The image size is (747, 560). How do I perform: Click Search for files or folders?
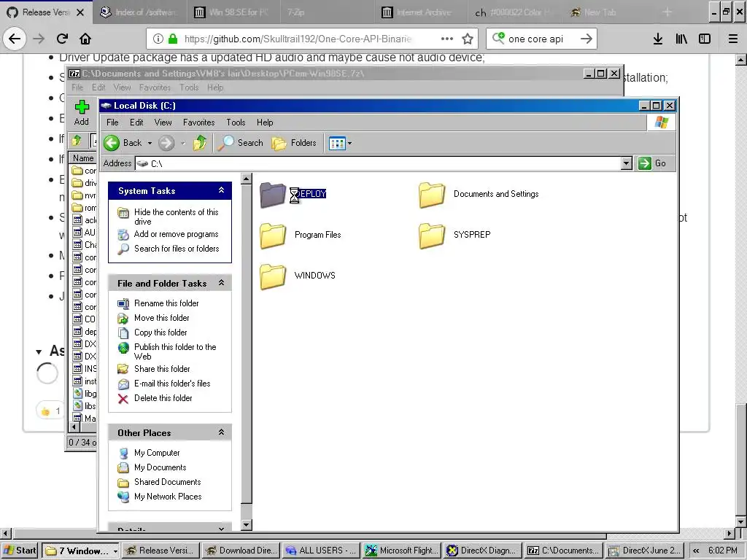pos(177,249)
